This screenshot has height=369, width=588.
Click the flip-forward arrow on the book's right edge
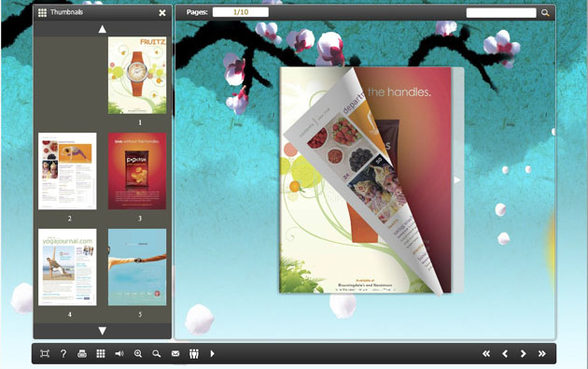tap(457, 180)
